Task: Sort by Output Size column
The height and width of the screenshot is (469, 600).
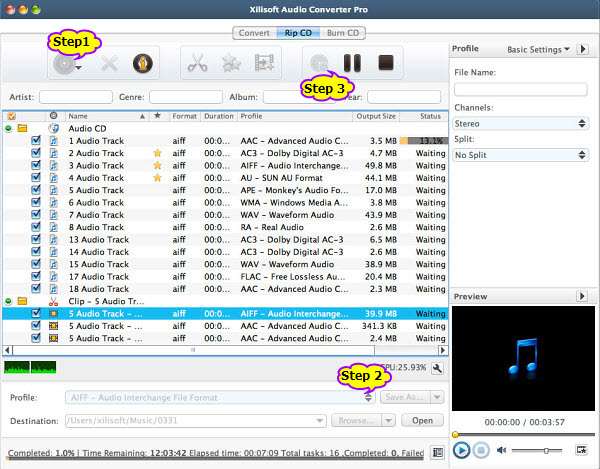Action: click(376, 116)
